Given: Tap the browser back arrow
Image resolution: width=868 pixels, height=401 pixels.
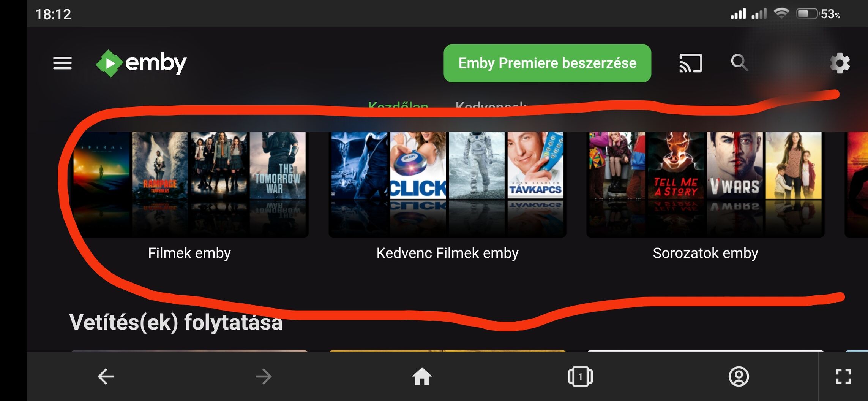Looking at the screenshot, I should [106, 377].
